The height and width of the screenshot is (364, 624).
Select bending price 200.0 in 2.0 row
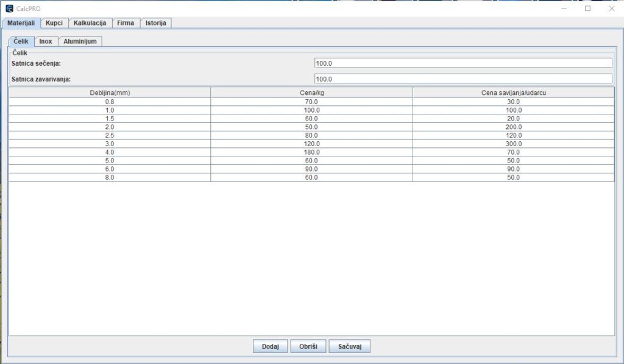coord(514,127)
